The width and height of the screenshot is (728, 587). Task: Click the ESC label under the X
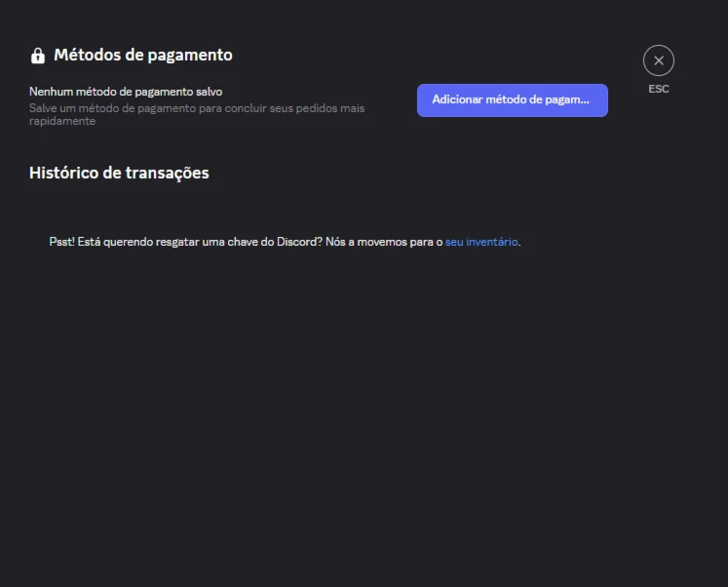tap(659, 89)
